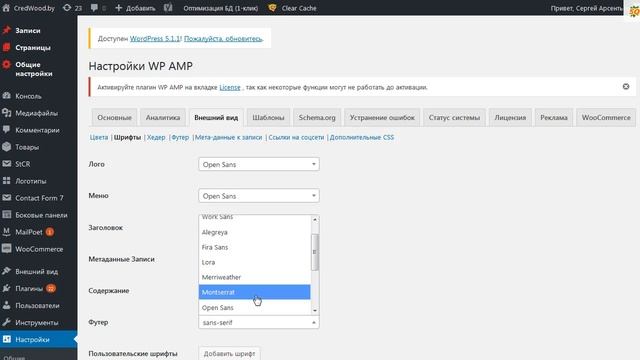Click the gear icon beside Общие настройки
The width and height of the screenshot is (640, 360).
pyautogui.click(x=7, y=64)
